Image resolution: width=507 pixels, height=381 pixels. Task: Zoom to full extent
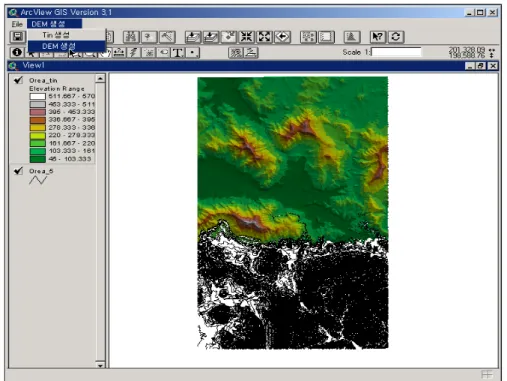click(x=193, y=37)
